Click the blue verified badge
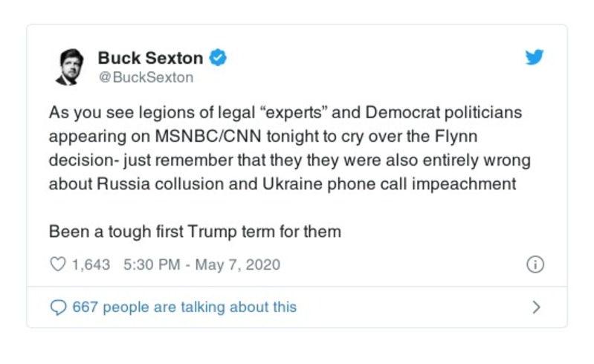The height and width of the screenshot is (364, 594). pos(218,57)
